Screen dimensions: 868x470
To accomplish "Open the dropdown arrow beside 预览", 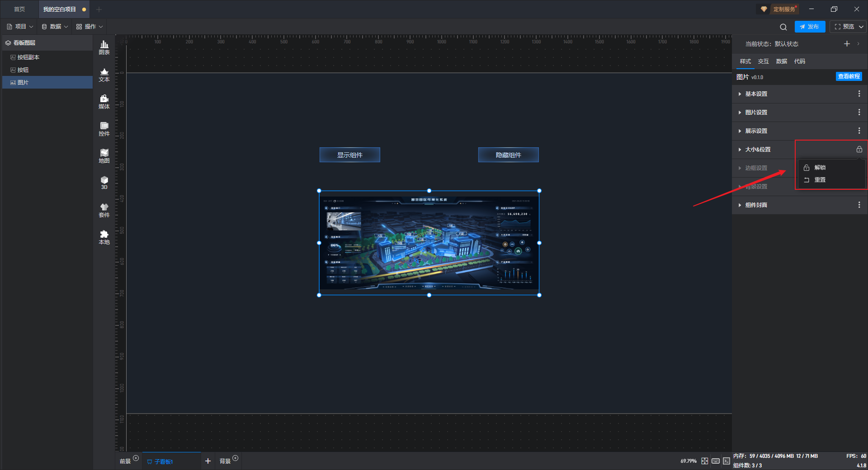I will (861, 27).
